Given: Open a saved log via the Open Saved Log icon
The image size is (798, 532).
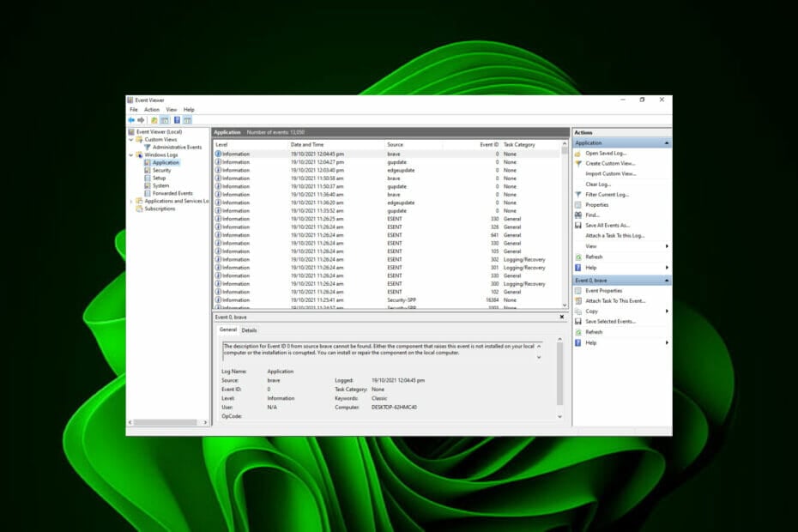Looking at the screenshot, I should (578, 155).
